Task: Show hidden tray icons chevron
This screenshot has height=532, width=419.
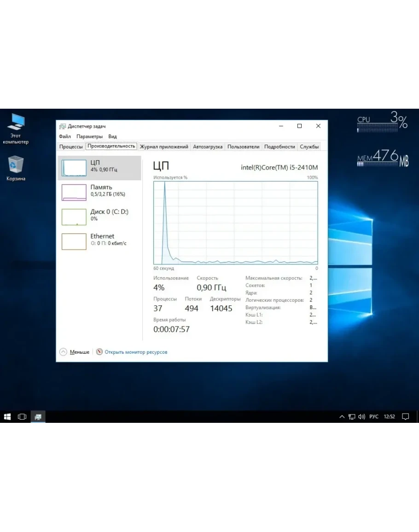Action: pyautogui.click(x=342, y=416)
